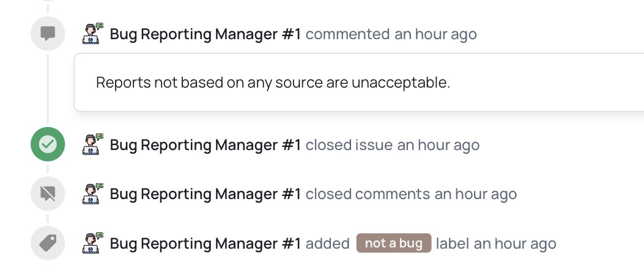The height and width of the screenshot is (275, 644).
Task: Open Bug Reporting Manager #1 from the closed issue entry
Action: click(205, 145)
